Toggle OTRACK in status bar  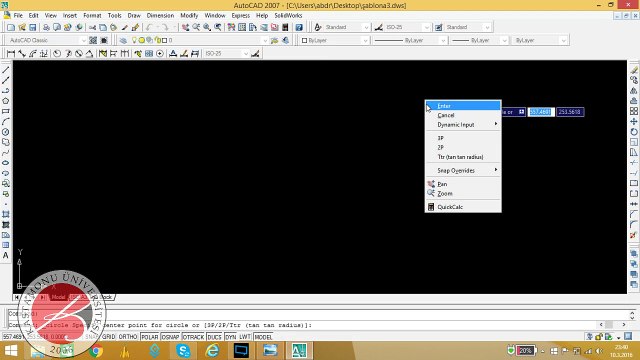coord(193,337)
